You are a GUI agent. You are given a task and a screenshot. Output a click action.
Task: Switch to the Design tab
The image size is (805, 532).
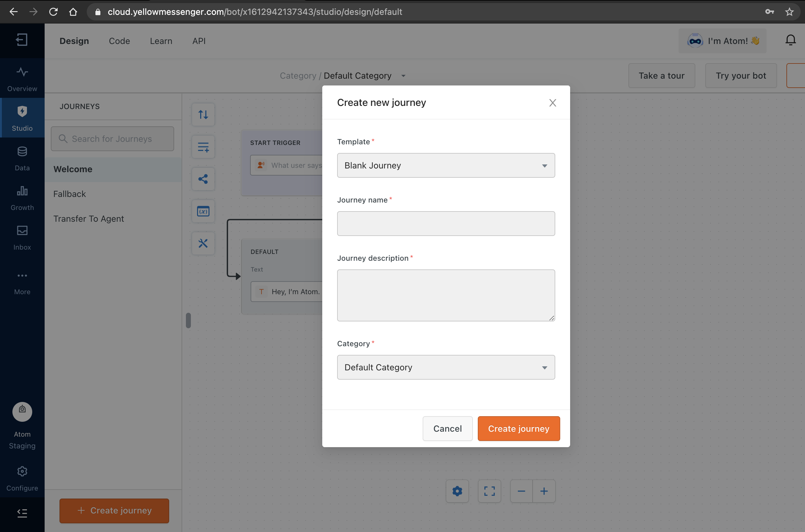tap(74, 41)
